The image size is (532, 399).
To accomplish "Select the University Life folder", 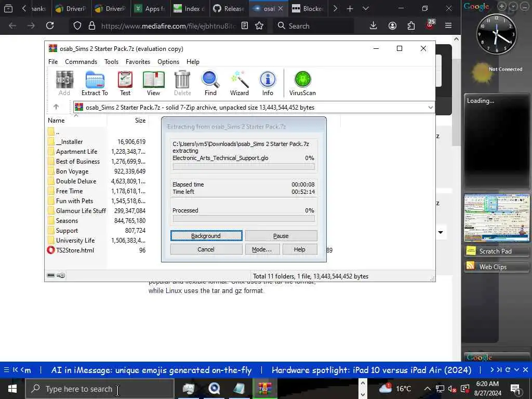I will 75,241.
